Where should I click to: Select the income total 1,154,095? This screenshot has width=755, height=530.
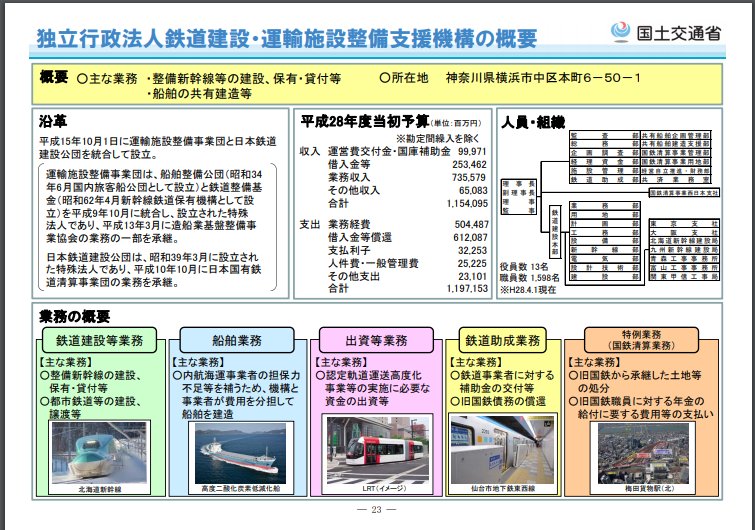click(x=467, y=204)
